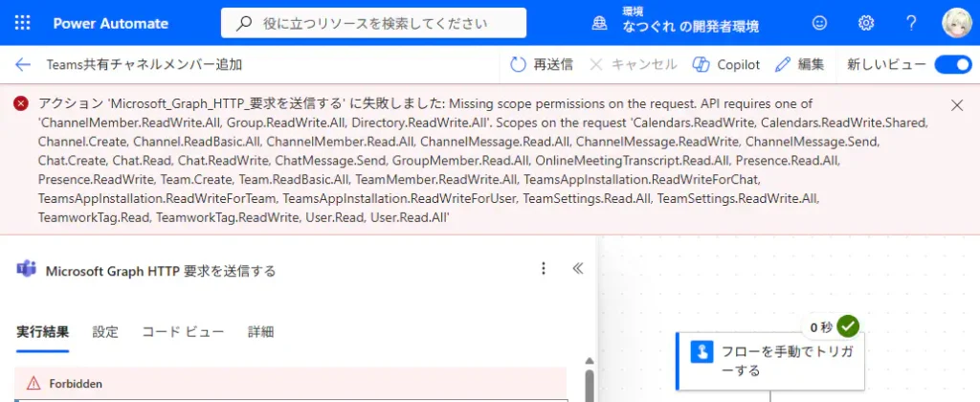Screen dimensions: 980x402
Task: Open the app launcher waffle menu
Action: click(x=23, y=23)
